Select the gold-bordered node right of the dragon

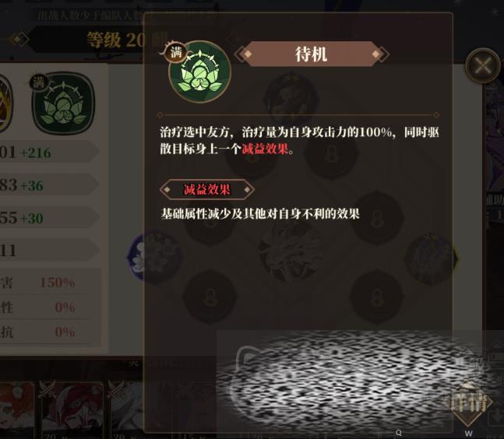431,258
